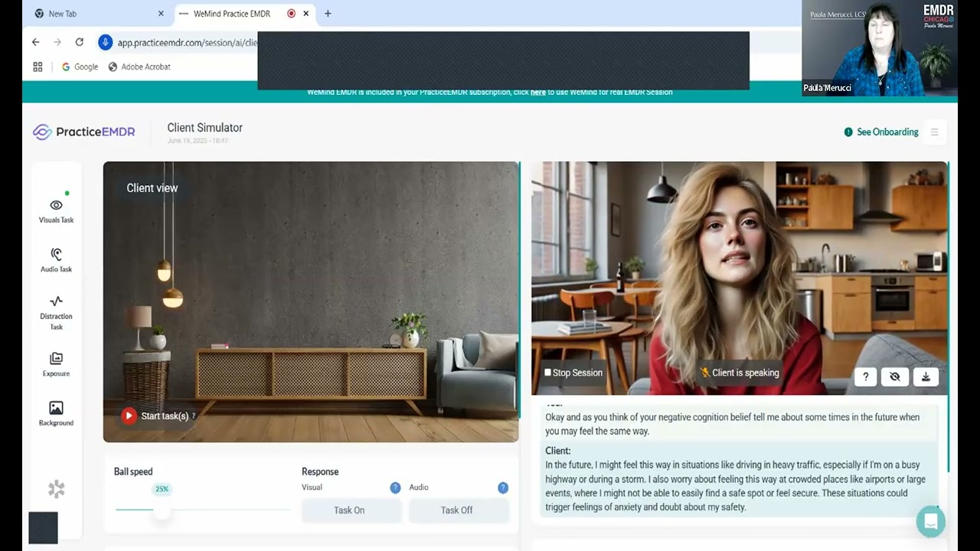Click the browser back arrow
Image resolution: width=980 pixels, height=551 pixels.
tap(36, 42)
